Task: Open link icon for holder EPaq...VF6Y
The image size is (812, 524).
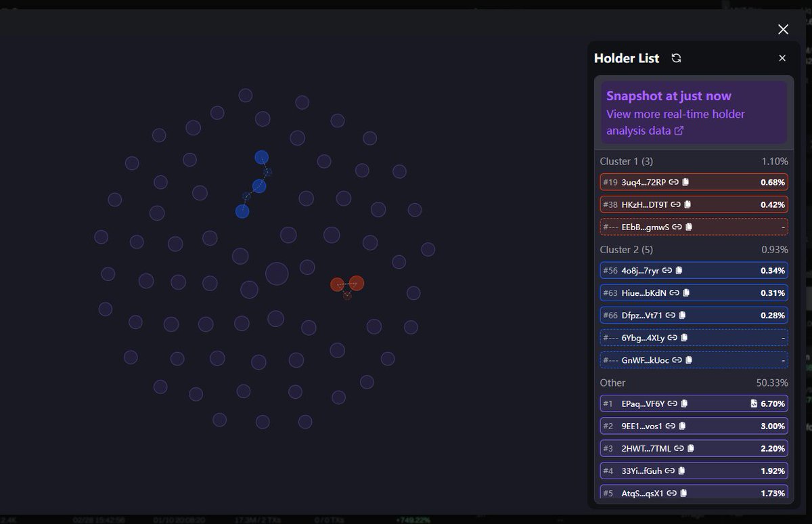Action: (x=672, y=403)
